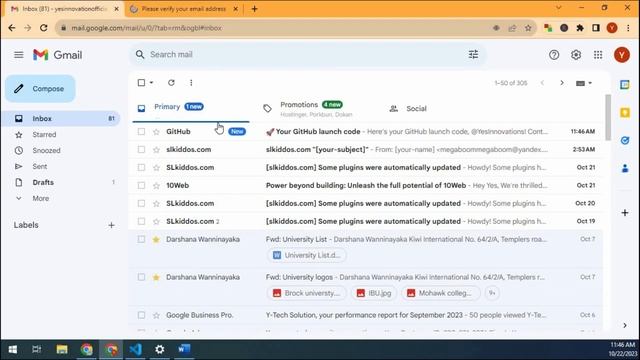Switch to the Promotions tab

coord(316,109)
